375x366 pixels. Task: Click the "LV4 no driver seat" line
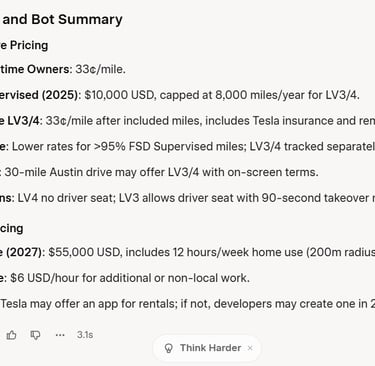coord(187,198)
